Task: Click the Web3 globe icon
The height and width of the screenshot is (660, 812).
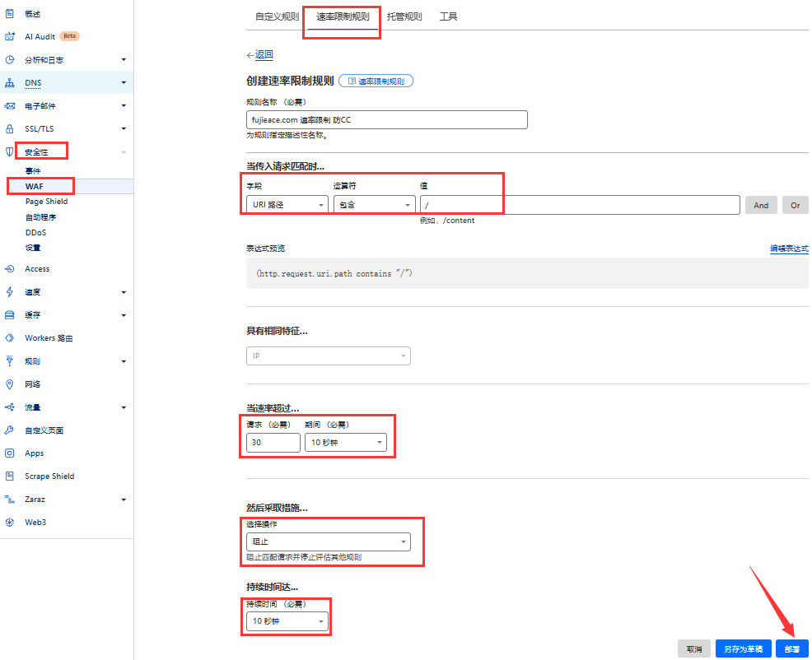Action: click(x=9, y=523)
